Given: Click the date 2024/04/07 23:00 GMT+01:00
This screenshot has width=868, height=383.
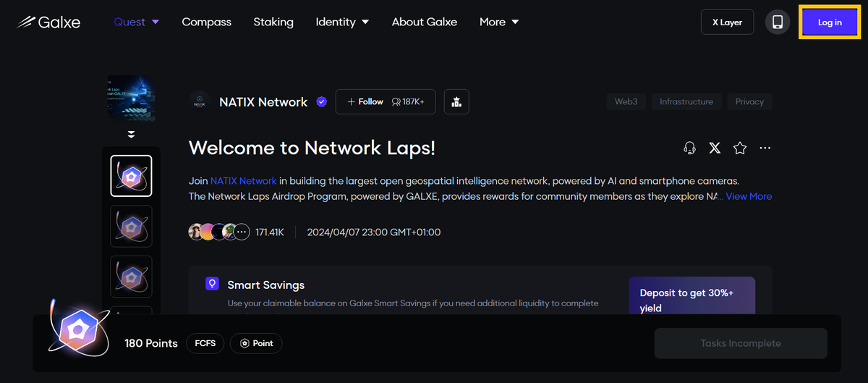Looking at the screenshot, I should click(x=373, y=232).
